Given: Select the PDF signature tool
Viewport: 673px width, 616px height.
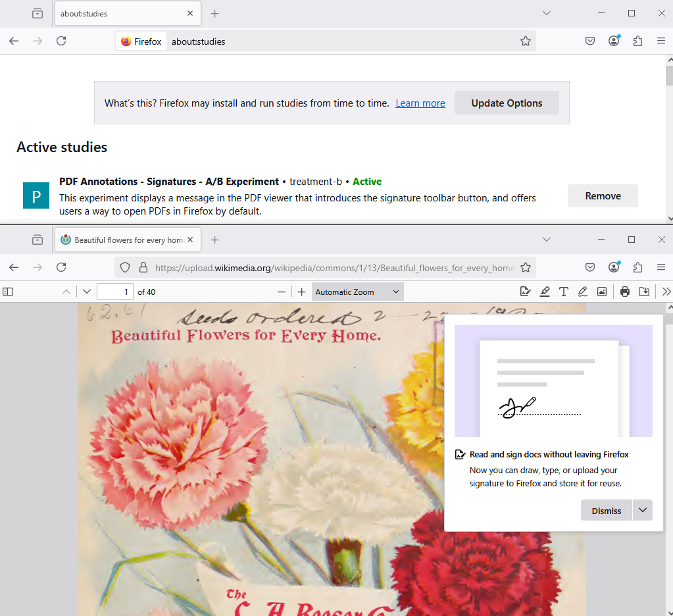Looking at the screenshot, I should pyautogui.click(x=526, y=292).
